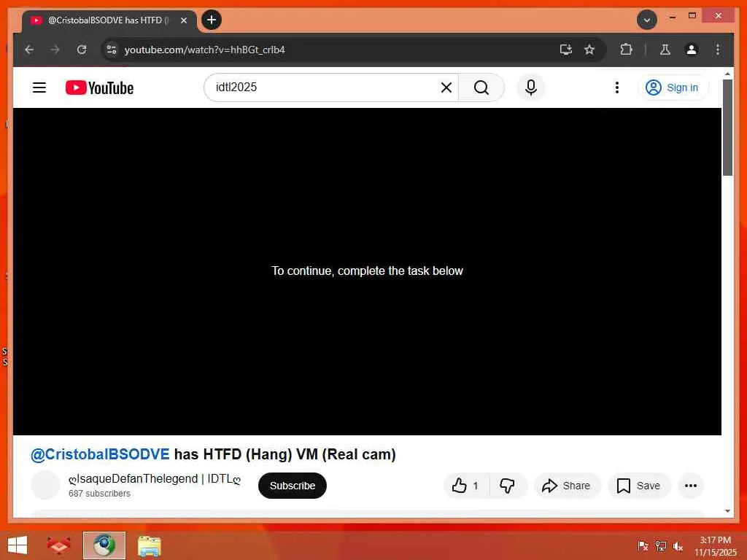Screen dimensions: 747x560
Task: Save the video to a playlist
Action: pos(638,486)
